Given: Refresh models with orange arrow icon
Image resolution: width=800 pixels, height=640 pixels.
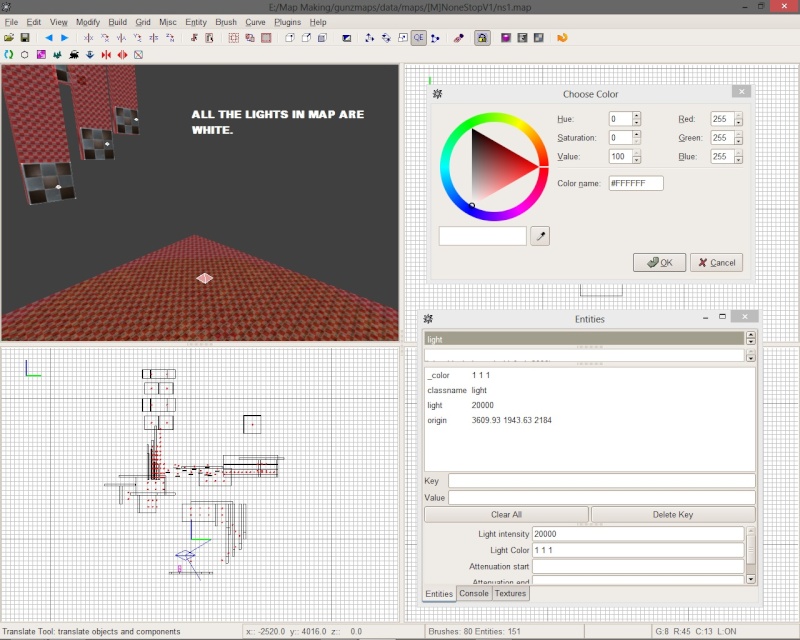Looking at the screenshot, I should coord(562,38).
